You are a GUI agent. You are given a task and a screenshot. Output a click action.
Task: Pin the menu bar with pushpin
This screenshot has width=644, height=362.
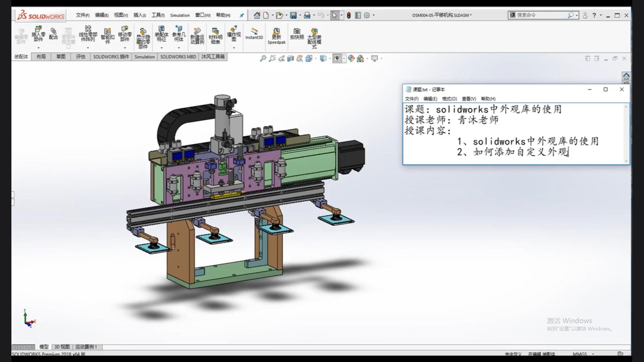241,15
